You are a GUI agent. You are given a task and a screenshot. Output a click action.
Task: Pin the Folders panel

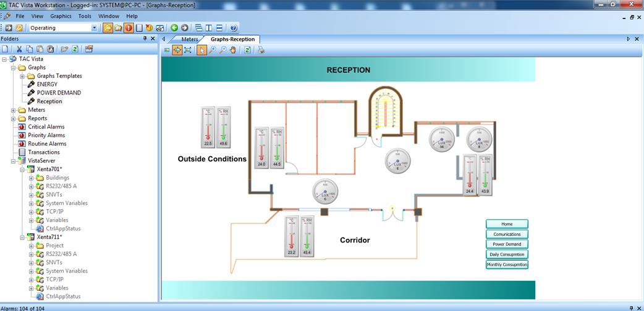[x=145, y=39]
